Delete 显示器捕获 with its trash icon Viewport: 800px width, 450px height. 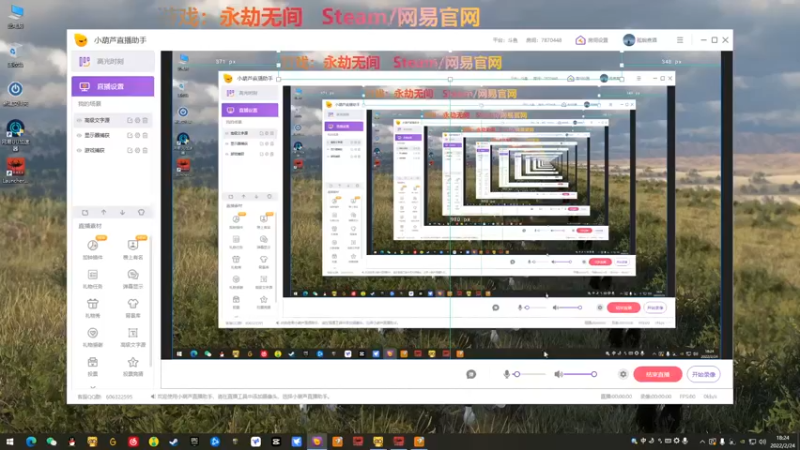[145, 135]
